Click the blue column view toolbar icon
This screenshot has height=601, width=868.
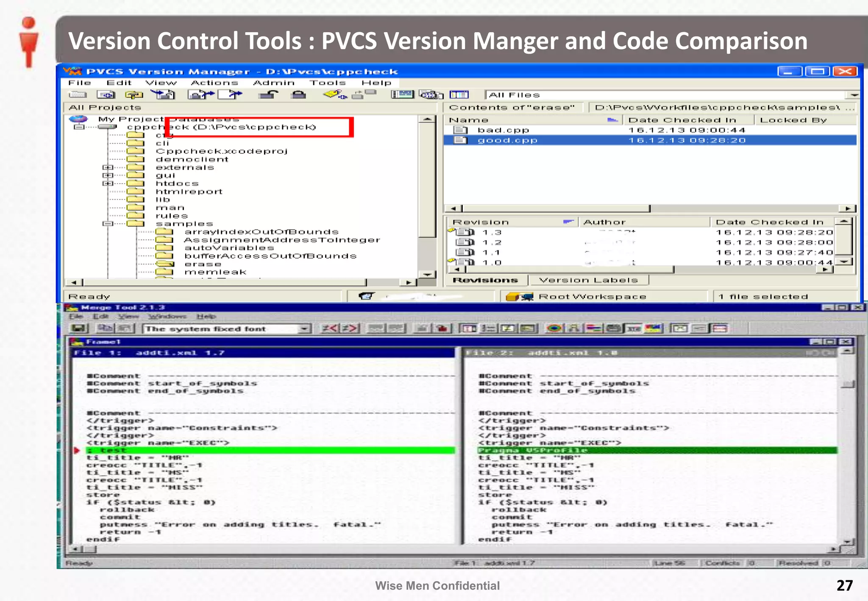(459, 95)
